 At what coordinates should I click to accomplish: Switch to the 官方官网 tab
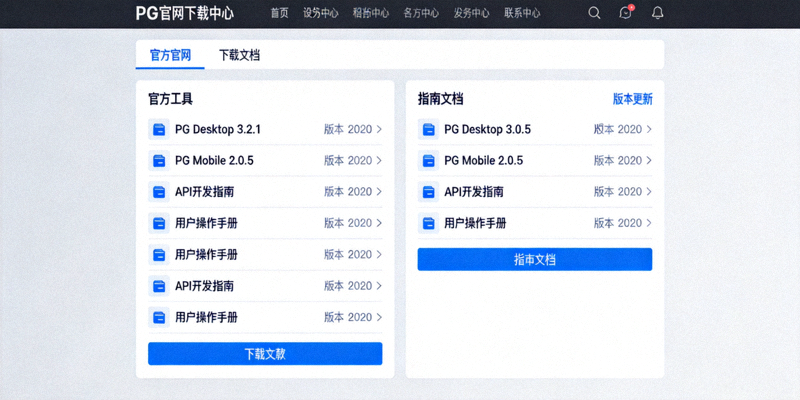click(x=170, y=55)
